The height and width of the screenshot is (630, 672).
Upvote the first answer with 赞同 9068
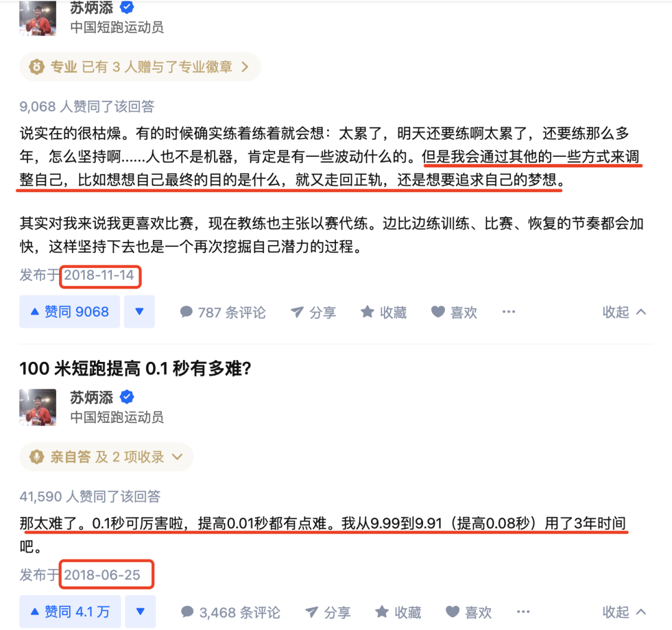70,312
